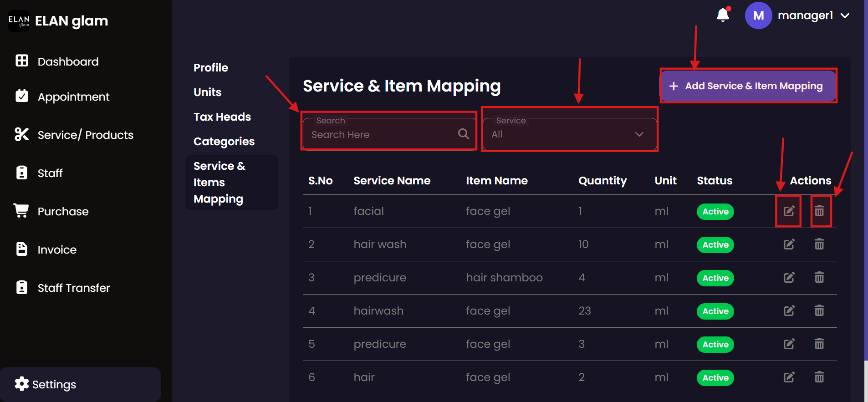
Task: Delete the facial face gel mapping
Action: click(x=819, y=211)
